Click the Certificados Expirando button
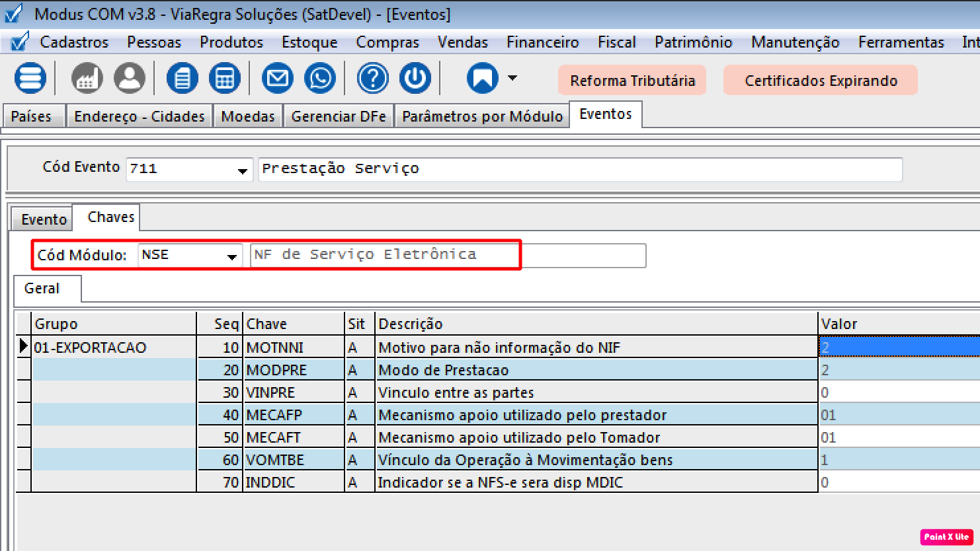The height and width of the screenshot is (551, 980). (821, 81)
